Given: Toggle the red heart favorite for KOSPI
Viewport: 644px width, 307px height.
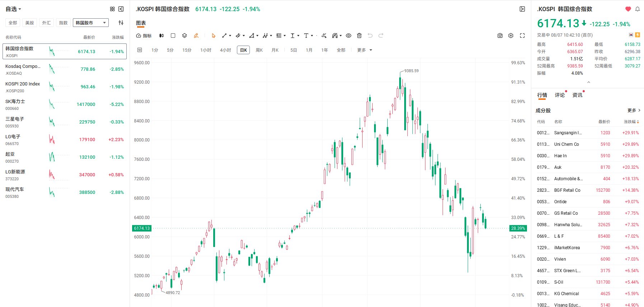Looking at the screenshot, I should coord(628,9).
